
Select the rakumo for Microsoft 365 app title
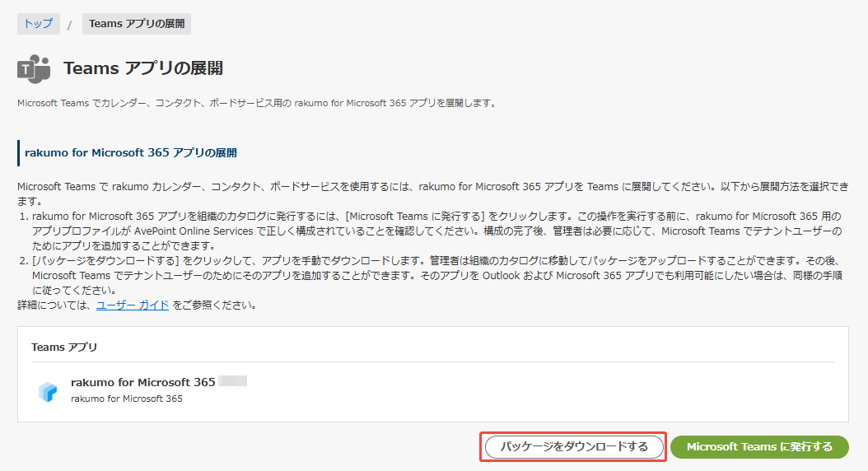click(142, 382)
